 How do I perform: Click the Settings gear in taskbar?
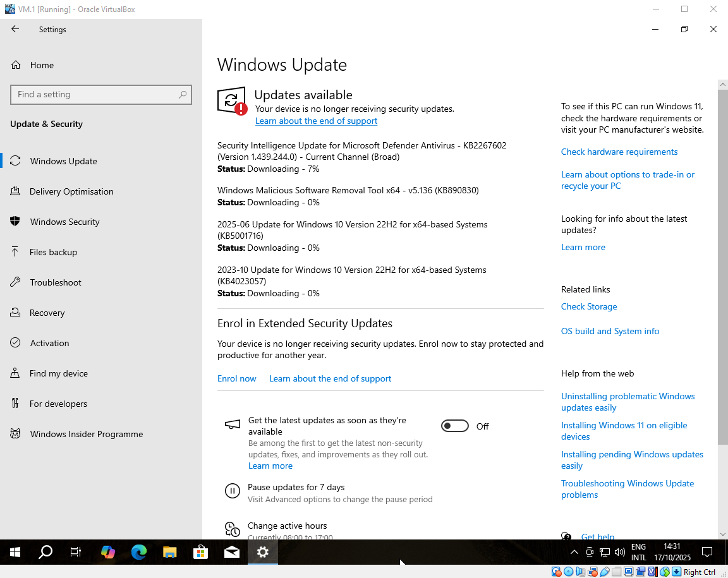click(x=263, y=552)
